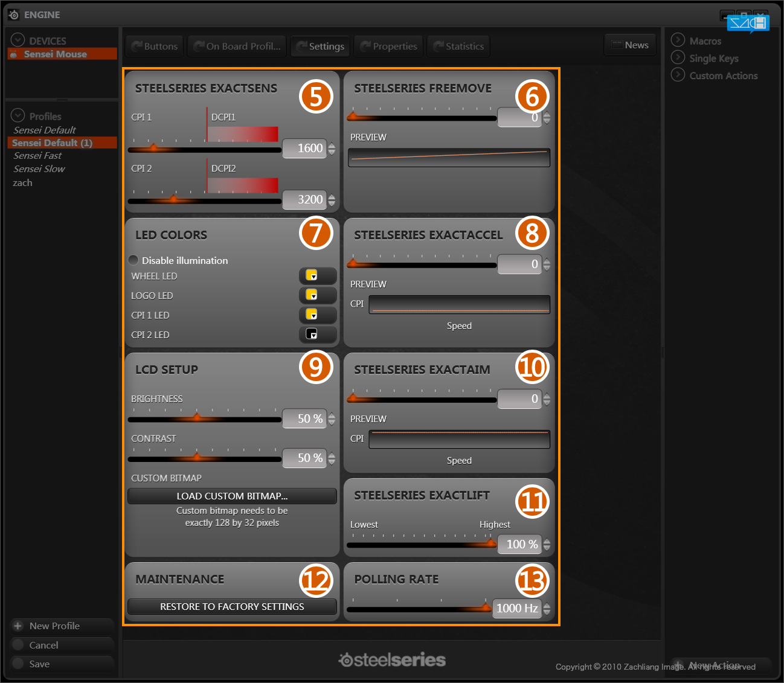
Task: Focus the FreeMove value field
Action: click(519, 117)
